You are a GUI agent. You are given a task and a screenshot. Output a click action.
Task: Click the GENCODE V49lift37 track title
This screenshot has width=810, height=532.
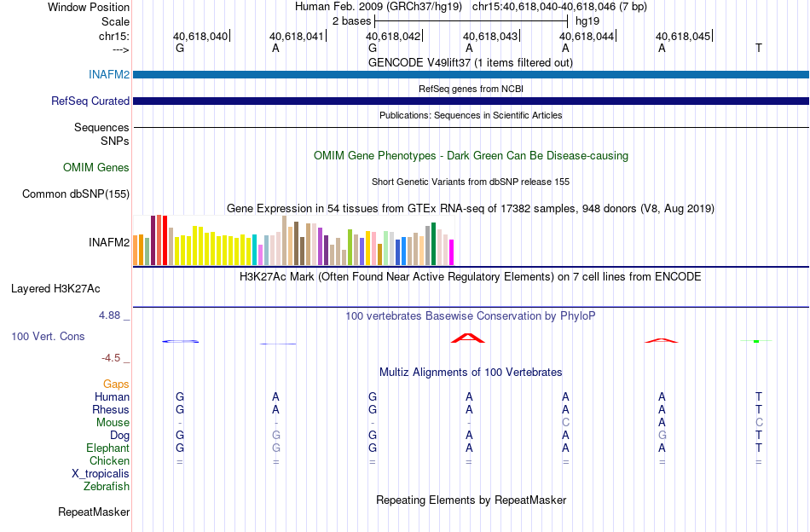coord(471,62)
